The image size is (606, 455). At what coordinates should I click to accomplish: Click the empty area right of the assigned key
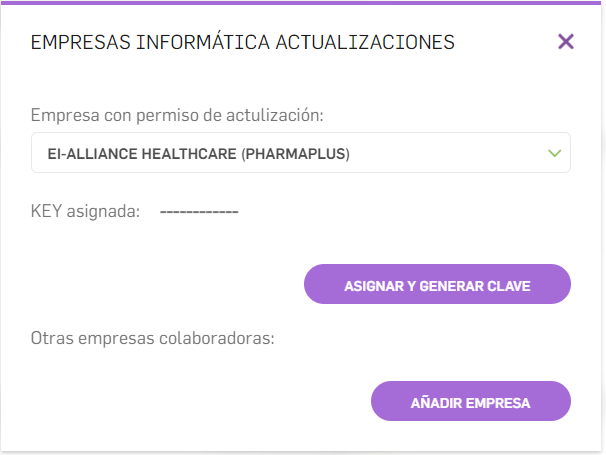coord(400,212)
